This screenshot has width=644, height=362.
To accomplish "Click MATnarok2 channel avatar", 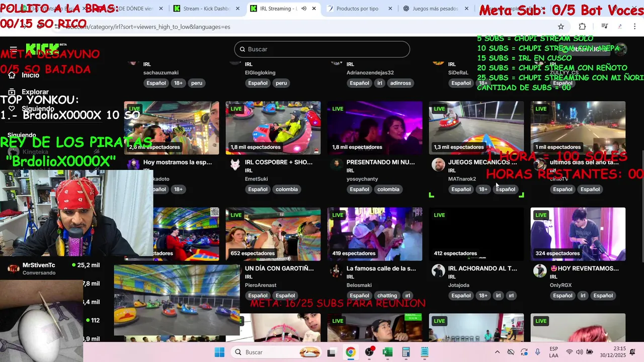I will [438, 164].
